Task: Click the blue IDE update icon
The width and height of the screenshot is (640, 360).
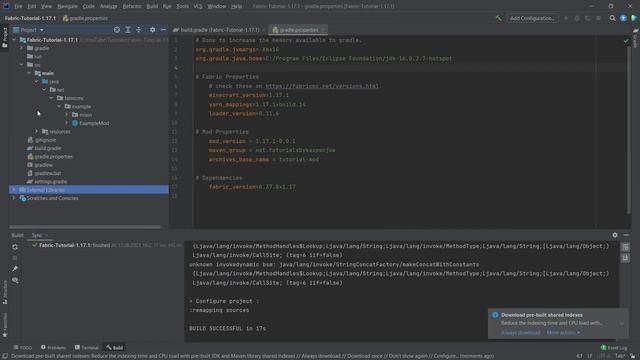Action: tap(623, 18)
